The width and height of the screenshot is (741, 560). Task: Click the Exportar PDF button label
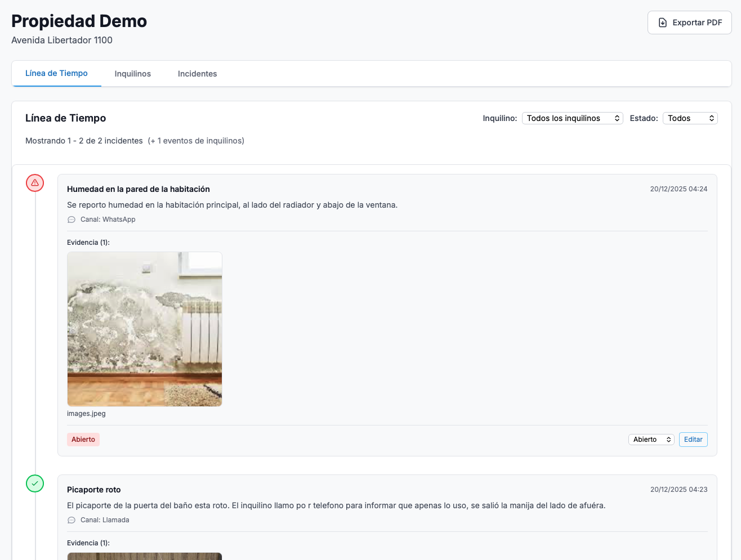[x=697, y=23]
